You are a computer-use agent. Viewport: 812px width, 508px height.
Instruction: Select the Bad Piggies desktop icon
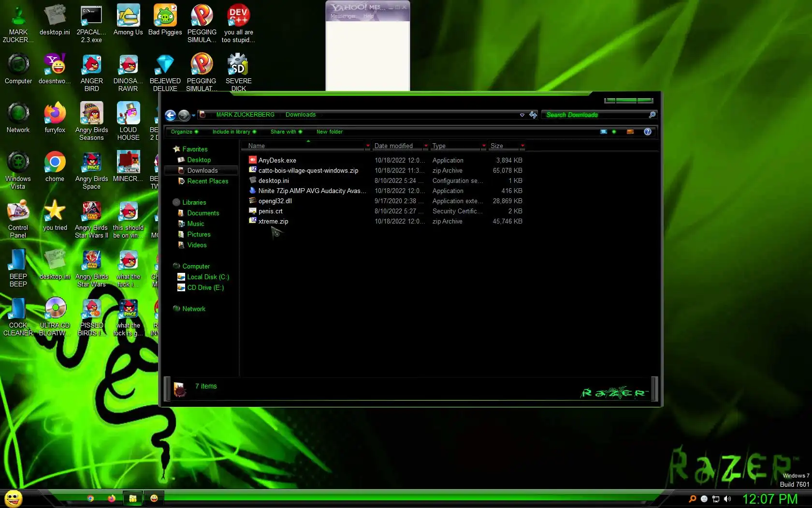(165, 20)
